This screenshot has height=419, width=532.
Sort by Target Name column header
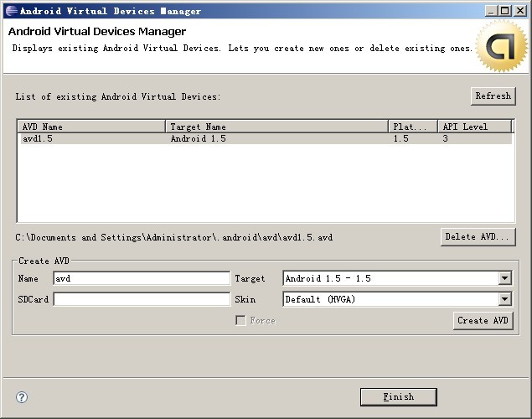(276, 127)
